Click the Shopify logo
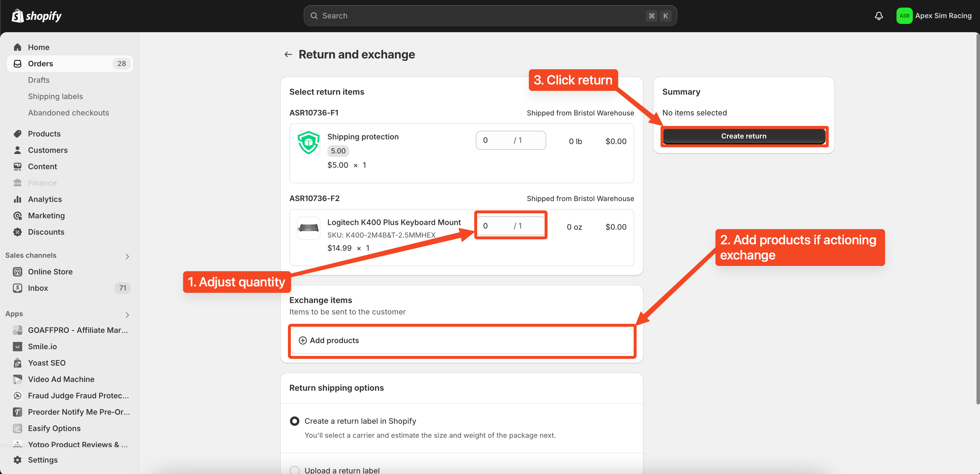980x474 pixels. (37, 15)
